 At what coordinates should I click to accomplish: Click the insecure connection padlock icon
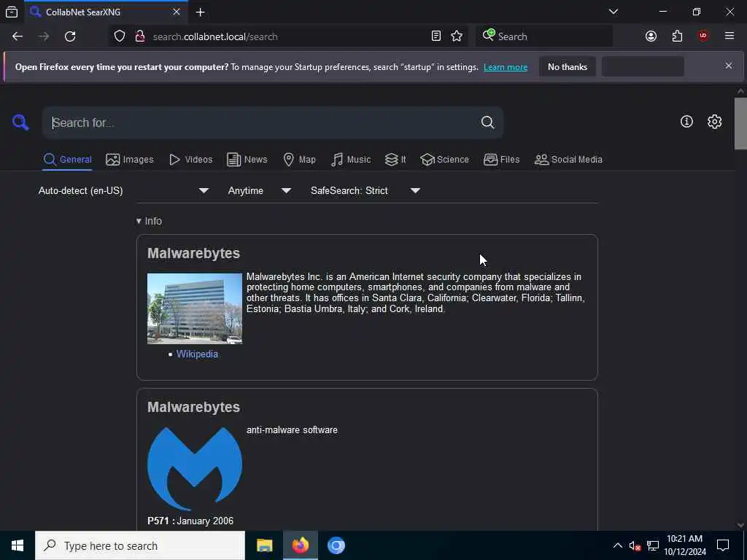140,36
